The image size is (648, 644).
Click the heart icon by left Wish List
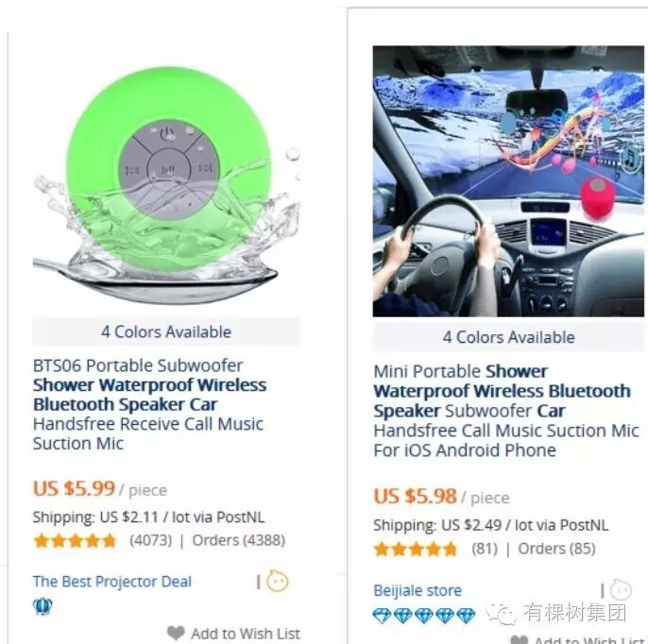point(176,633)
